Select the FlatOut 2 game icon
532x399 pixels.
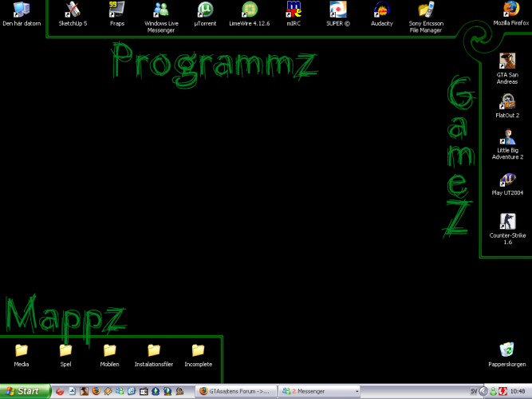[x=507, y=102]
